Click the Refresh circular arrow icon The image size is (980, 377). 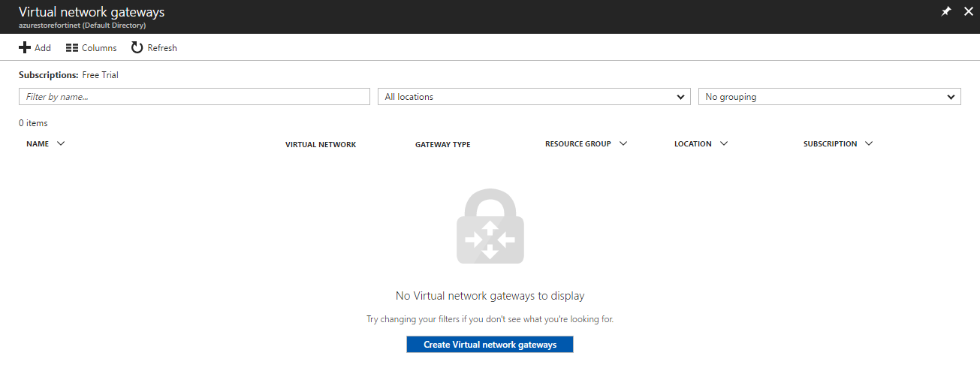[x=137, y=48]
